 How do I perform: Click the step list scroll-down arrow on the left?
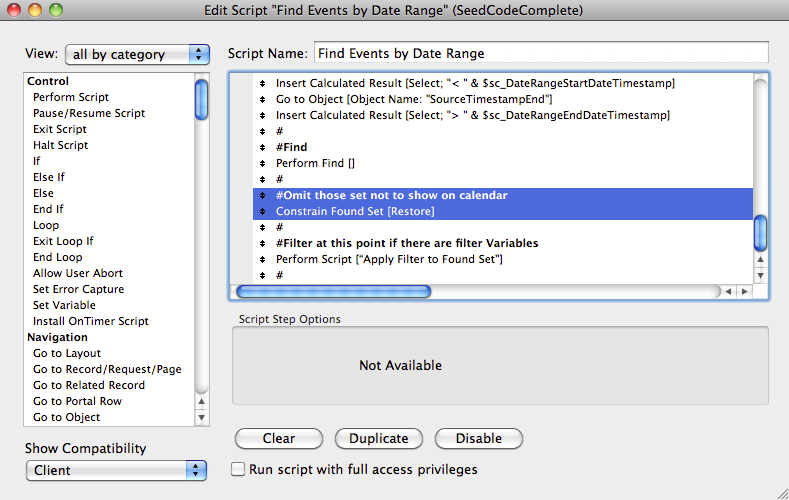pos(201,416)
